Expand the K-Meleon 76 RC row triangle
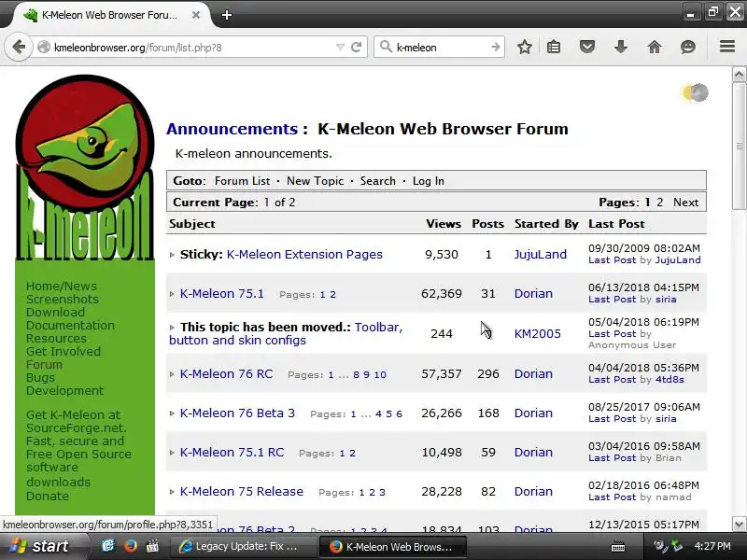The width and height of the screenshot is (747, 560). 172,374
